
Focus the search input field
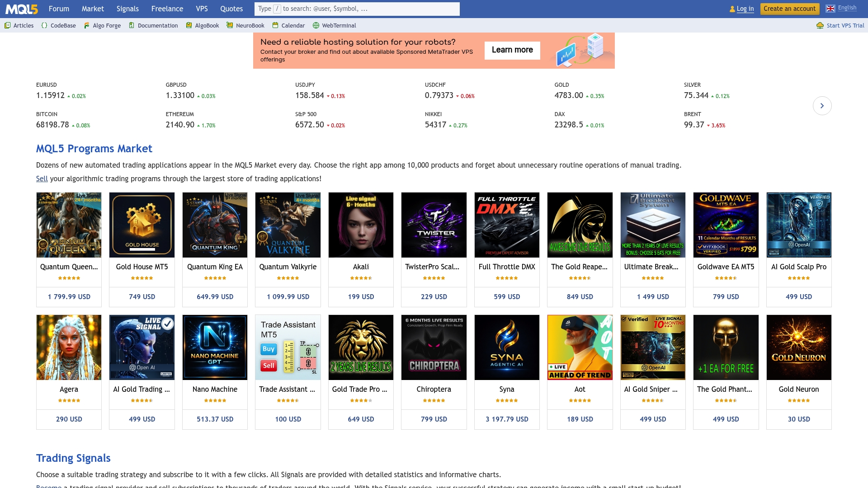tap(357, 9)
